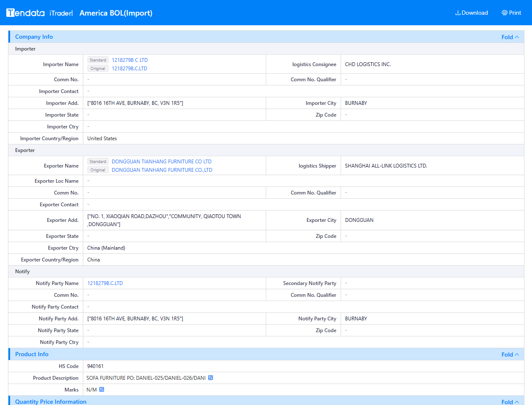Click the Quantity Price Information header

point(51,402)
